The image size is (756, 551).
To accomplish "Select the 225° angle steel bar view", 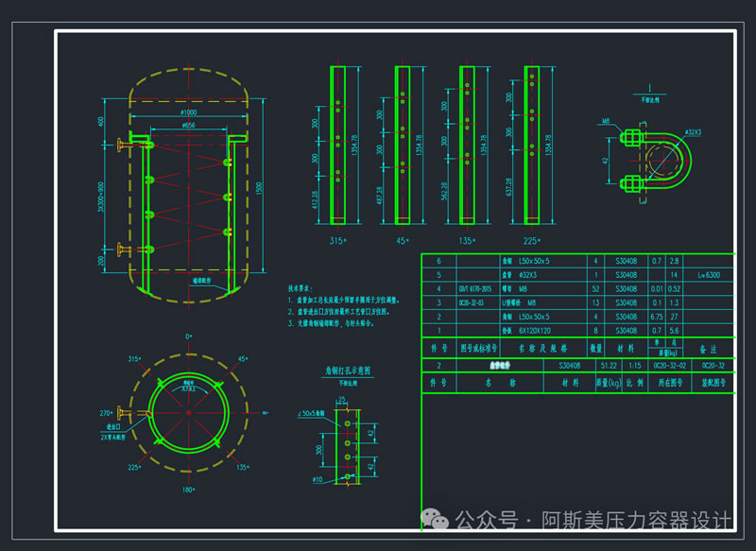I will coord(532,145).
